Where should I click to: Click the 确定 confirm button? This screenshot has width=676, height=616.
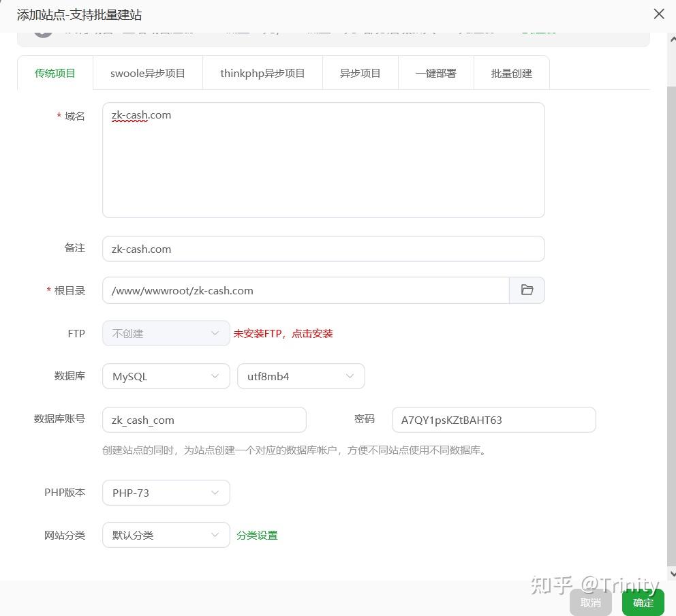click(x=642, y=602)
